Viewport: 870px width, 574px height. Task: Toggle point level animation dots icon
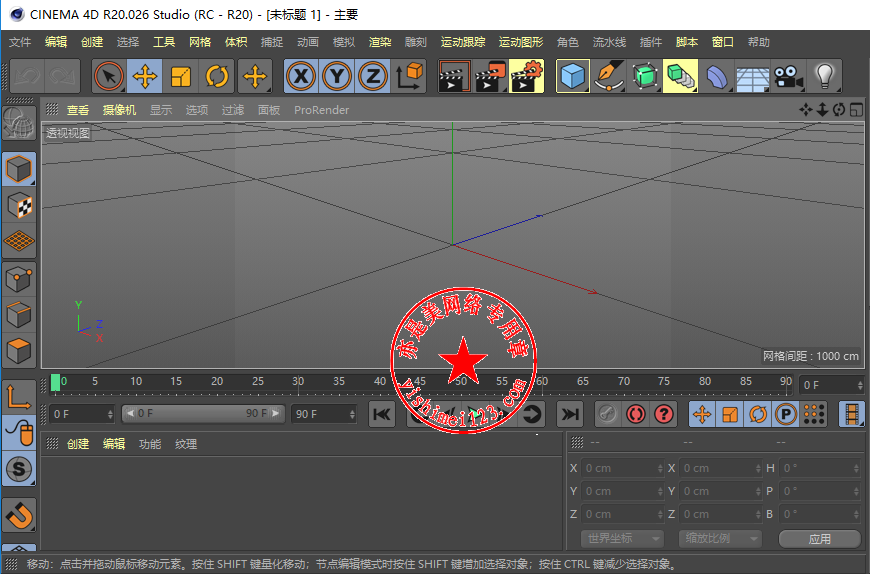click(x=813, y=414)
